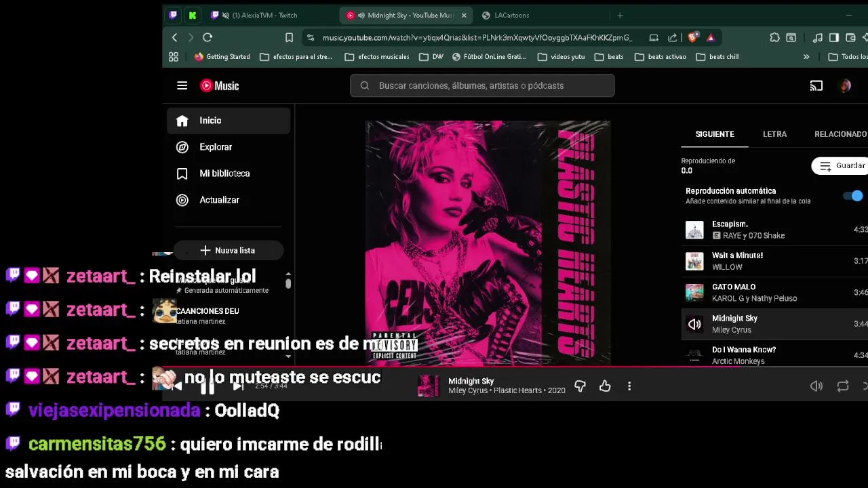Viewport: 868px width, 488px height.
Task: Play Do I Wanna Know? in queue
Action: [774, 355]
